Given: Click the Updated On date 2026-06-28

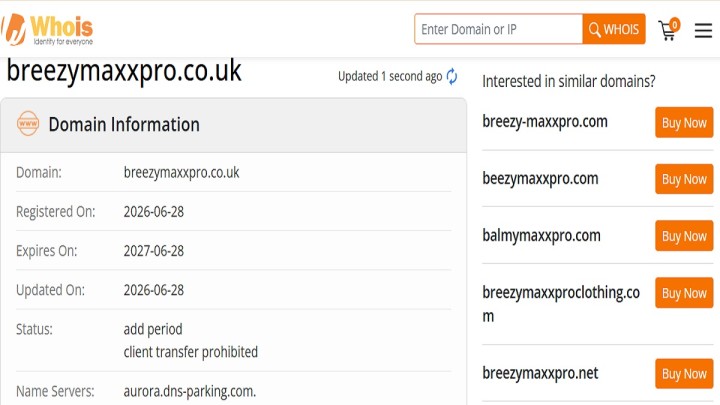Looking at the screenshot, I should pyautogui.click(x=154, y=290).
